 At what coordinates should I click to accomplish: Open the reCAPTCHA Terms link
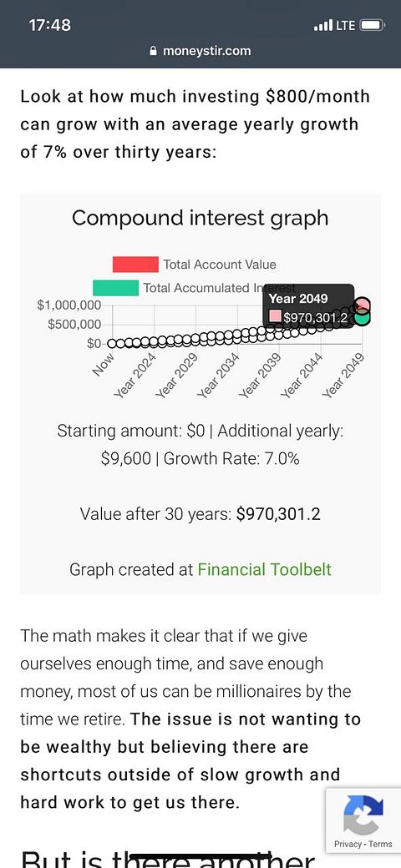click(380, 844)
